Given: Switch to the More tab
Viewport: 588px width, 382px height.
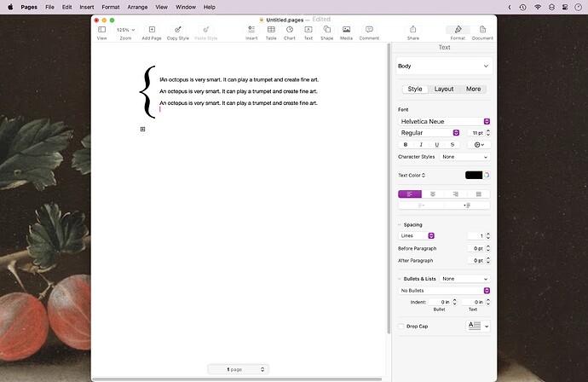Looking at the screenshot, I should 473,89.
